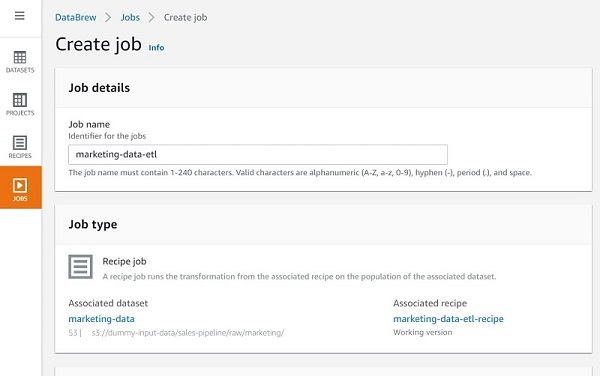Click the DATASETS sidebar label
Image resolution: width=600 pixels, height=376 pixels.
pyautogui.click(x=20, y=70)
